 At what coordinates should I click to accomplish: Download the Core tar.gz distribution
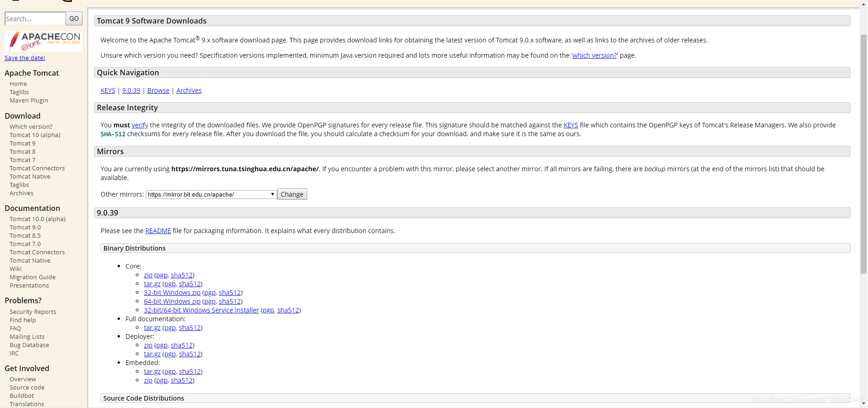(x=152, y=284)
